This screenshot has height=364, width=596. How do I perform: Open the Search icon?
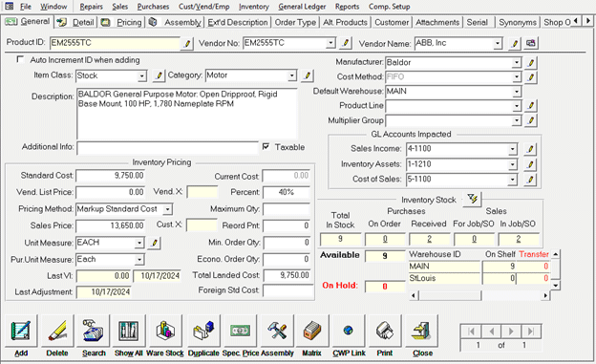[94, 331]
